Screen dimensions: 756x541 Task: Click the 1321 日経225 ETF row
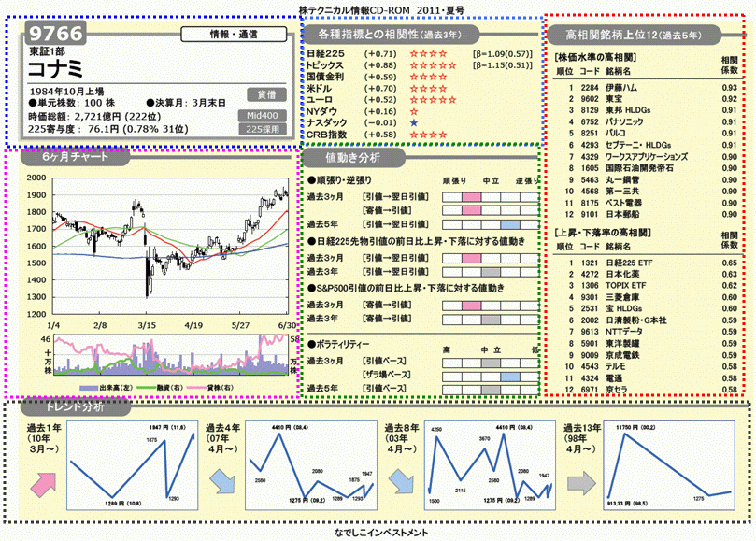tap(648, 263)
